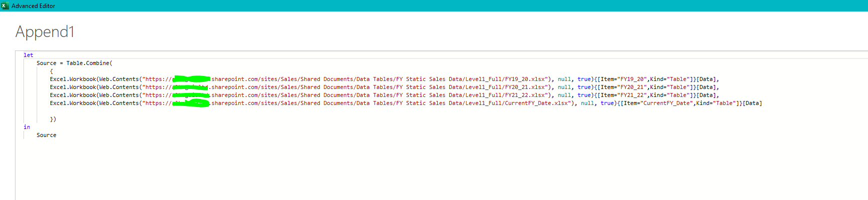Click the Append1 query name heading

point(45,31)
